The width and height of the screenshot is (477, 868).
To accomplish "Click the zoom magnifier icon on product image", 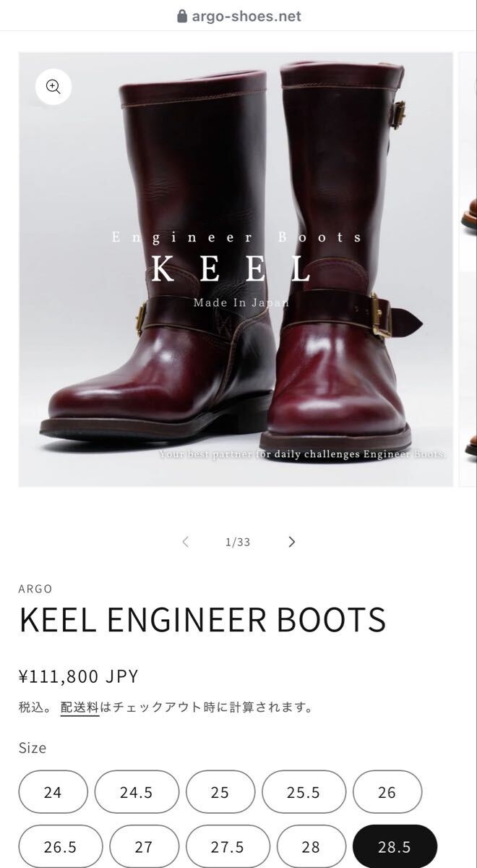I will 53,88.
